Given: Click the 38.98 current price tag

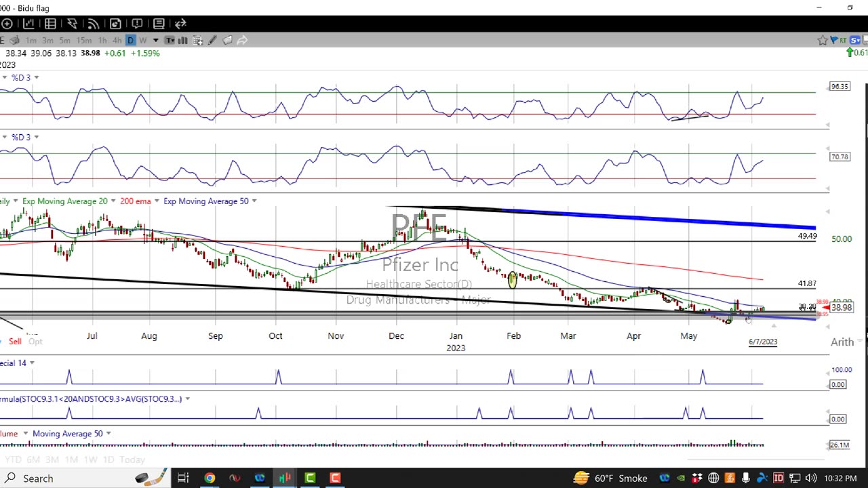Looking at the screenshot, I should (x=841, y=308).
